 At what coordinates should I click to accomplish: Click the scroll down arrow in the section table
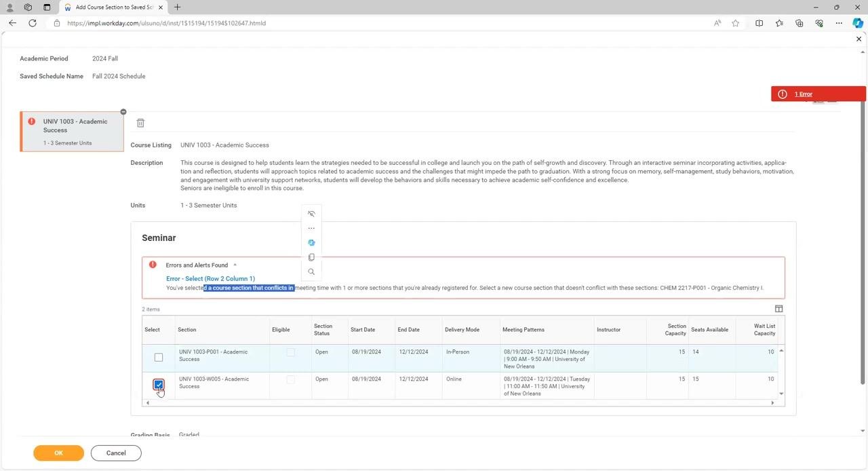coord(781,394)
